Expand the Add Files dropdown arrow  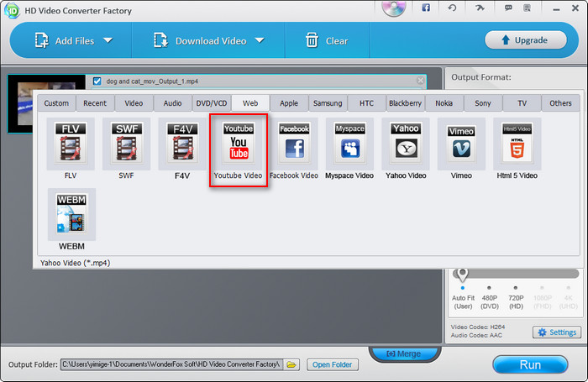108,40
